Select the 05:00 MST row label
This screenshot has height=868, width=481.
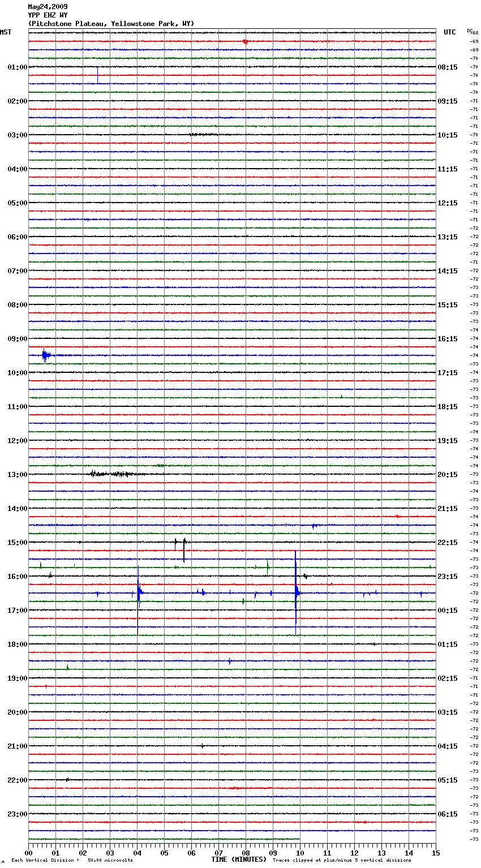click(x=18, y=203)
